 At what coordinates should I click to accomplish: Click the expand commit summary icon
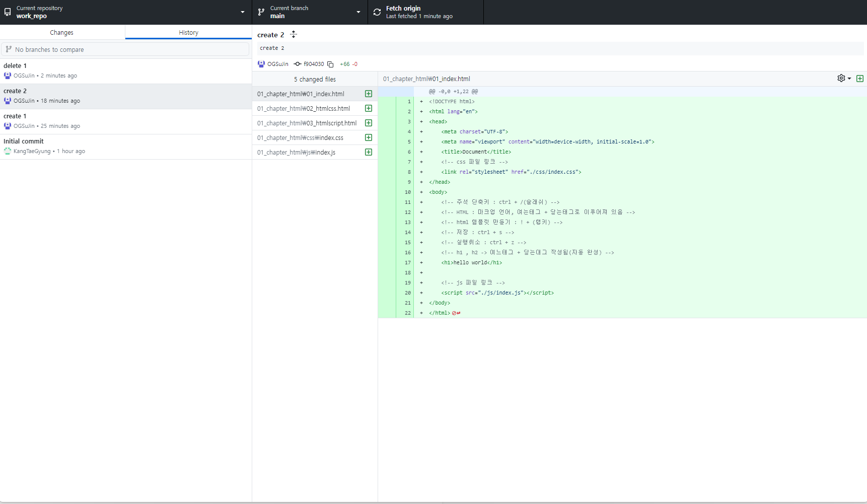click(x=294, y=35)
